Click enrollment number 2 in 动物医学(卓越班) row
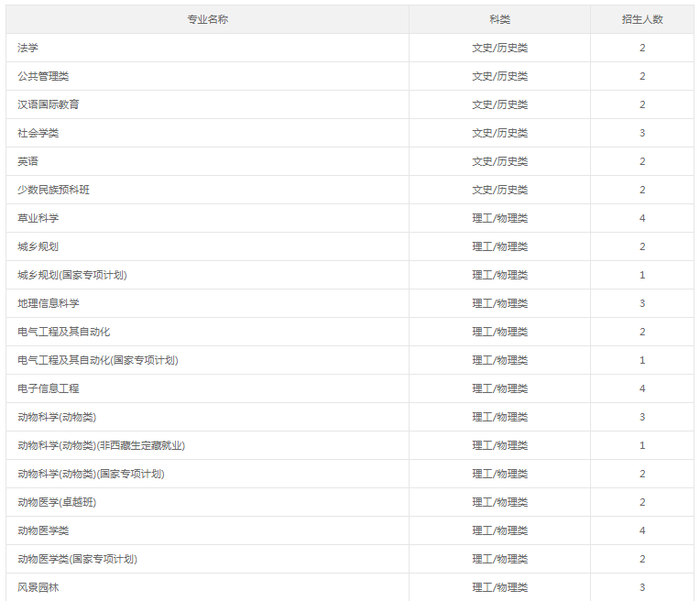Image resolution: width=700 pixels, height=601 pixels. coord(642,502)
